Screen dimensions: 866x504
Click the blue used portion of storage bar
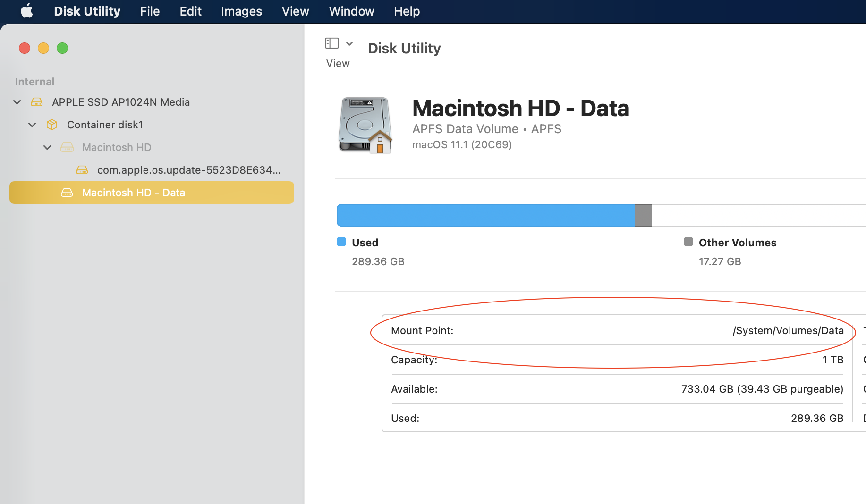[485, 215]
